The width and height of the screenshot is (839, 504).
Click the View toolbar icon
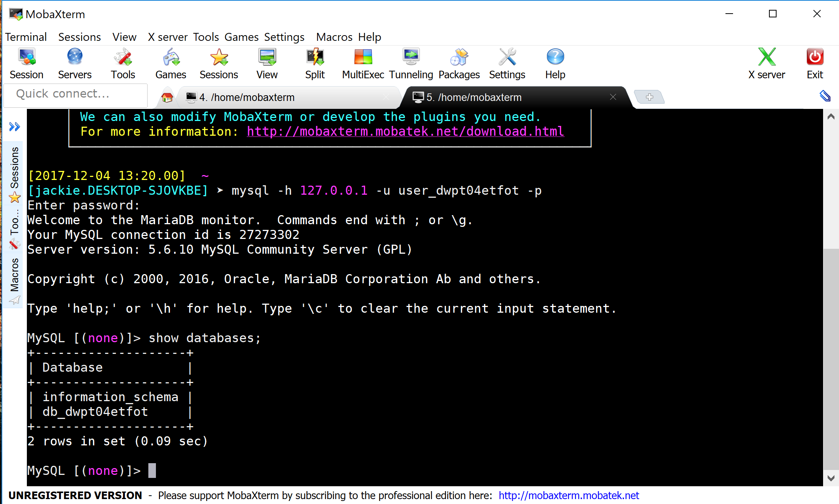[x=267, y=64]
